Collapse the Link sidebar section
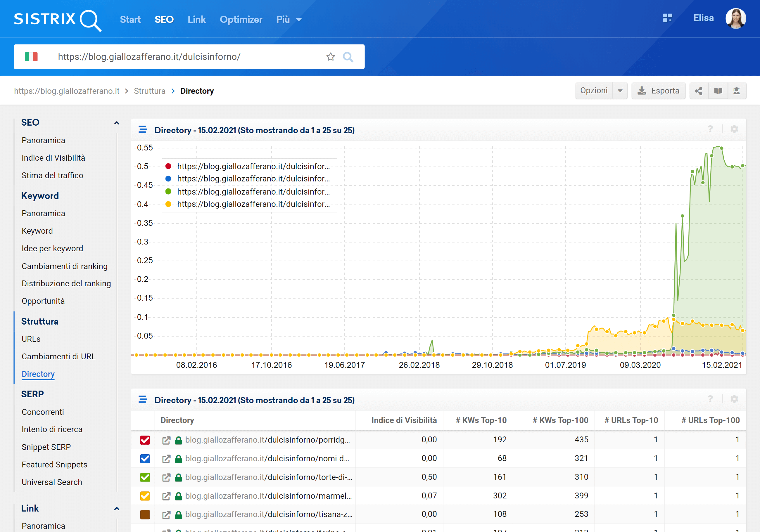Screen dimensions: 760x532 pos(117,509)
